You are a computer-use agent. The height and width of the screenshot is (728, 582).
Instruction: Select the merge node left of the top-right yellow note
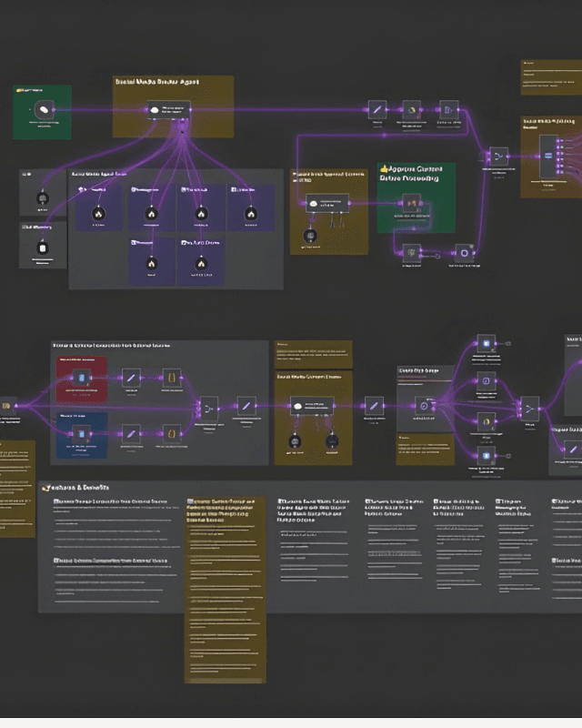pyautogui.click(x=498, y=156)
